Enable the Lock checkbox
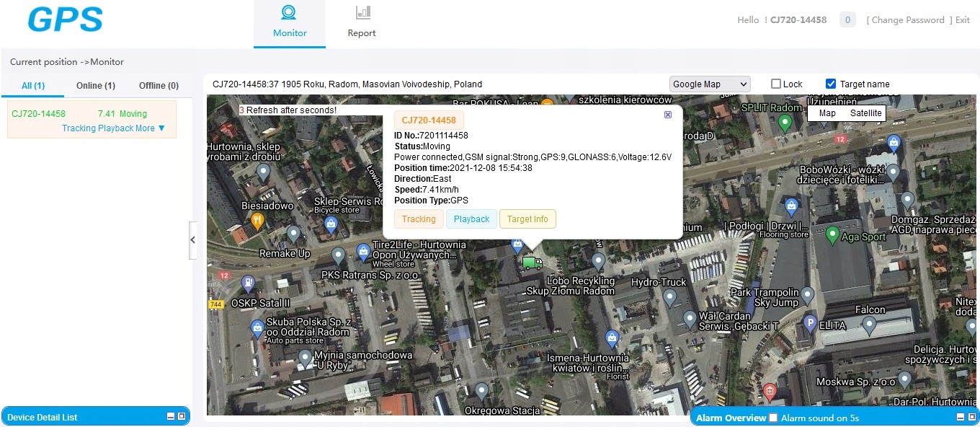 776,84
